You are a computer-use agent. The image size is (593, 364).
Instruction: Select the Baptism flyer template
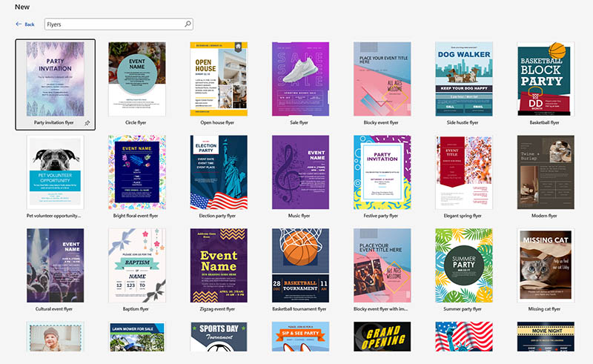click(136, 265)
